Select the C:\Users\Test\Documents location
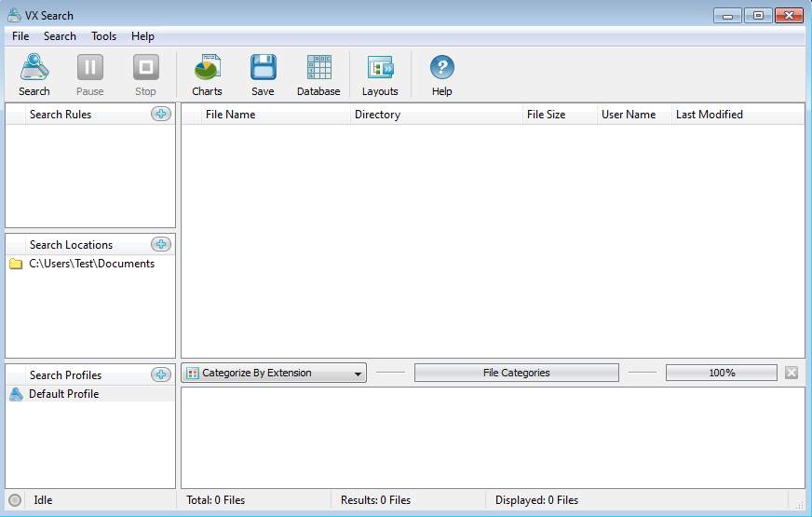The image size is (812, 517). pyautogui.click(x=91, y=264)
